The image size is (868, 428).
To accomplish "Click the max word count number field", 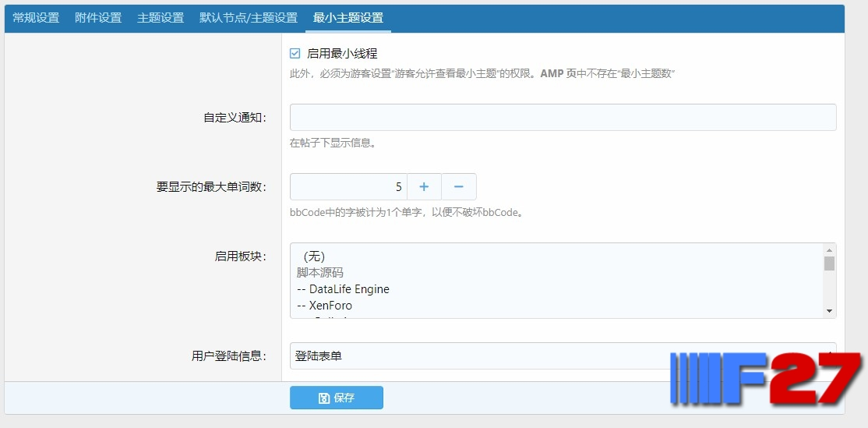I will (x=349, y=186).
